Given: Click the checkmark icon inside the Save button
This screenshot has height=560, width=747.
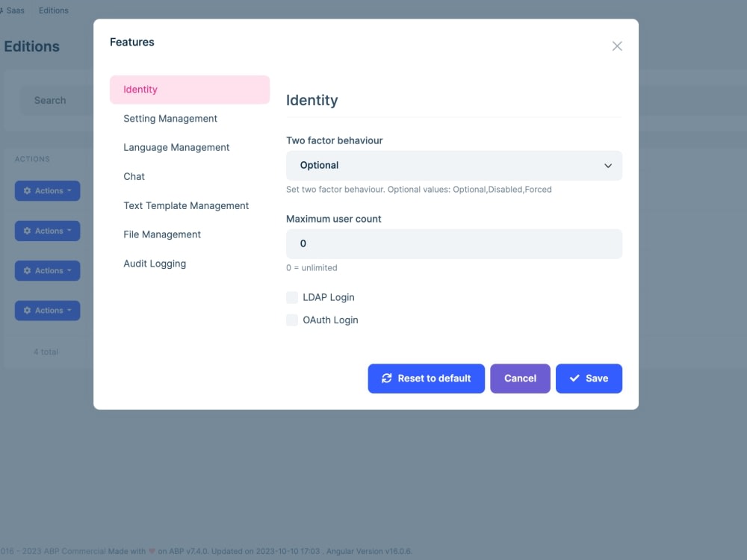Looking at the screenshot, I should point(574,379).
